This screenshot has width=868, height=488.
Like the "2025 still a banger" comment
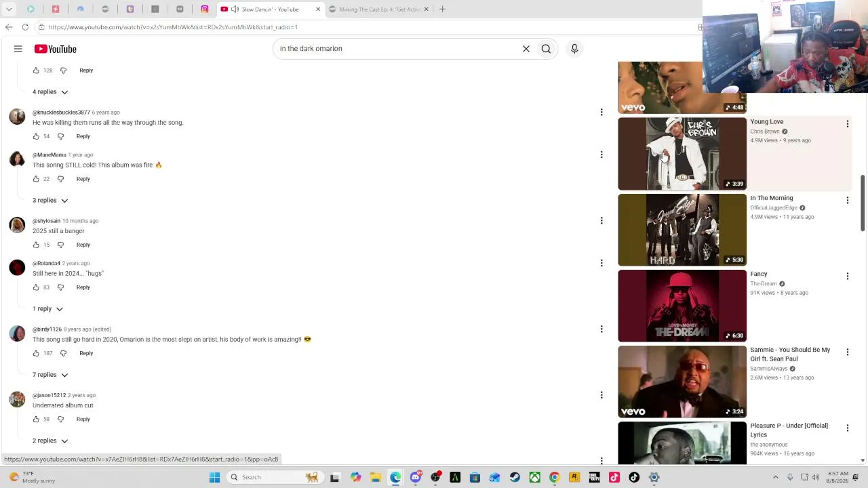pos(36,245)
